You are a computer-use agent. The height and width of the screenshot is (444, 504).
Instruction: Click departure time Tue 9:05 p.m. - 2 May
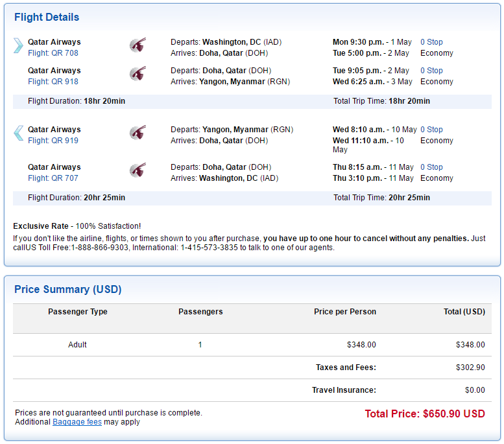tap(370, 71)
